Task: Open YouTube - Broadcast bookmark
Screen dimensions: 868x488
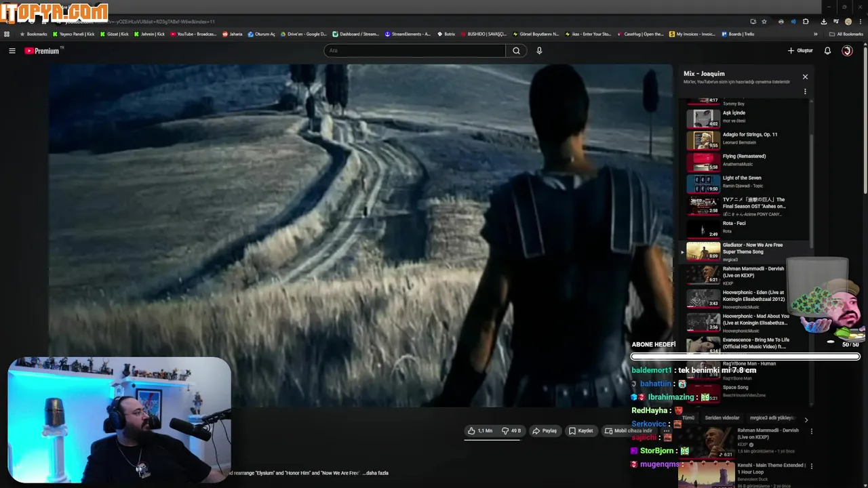Action: pyautogui.click(x=193, y=34)
